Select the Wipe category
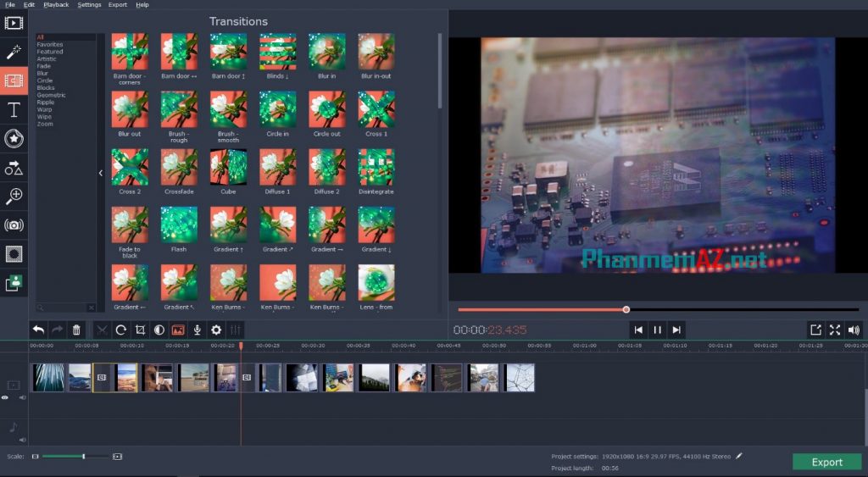Viewport: 868px width, 477px height. [x=44, y=117]
